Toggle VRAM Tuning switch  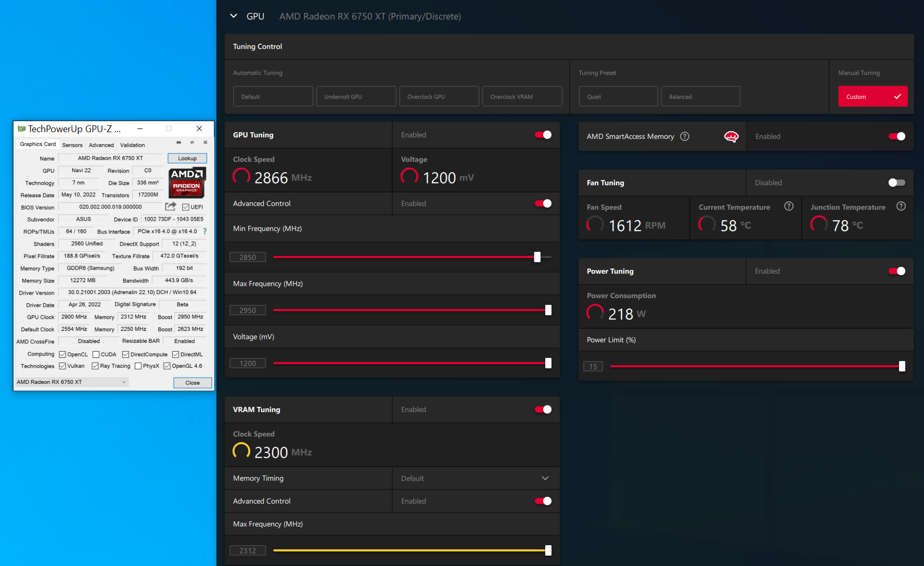(x=543, y=409)
